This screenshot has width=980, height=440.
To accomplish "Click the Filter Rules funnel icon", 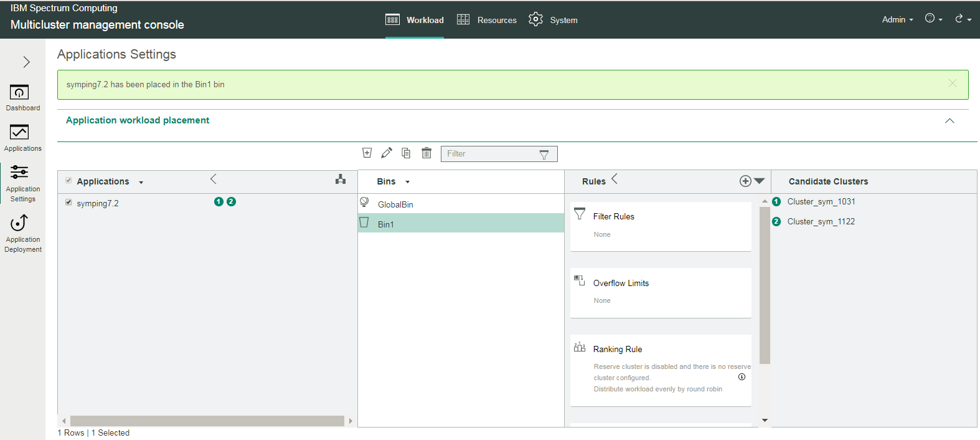I will pyautogui.click(x=580, y=214).
